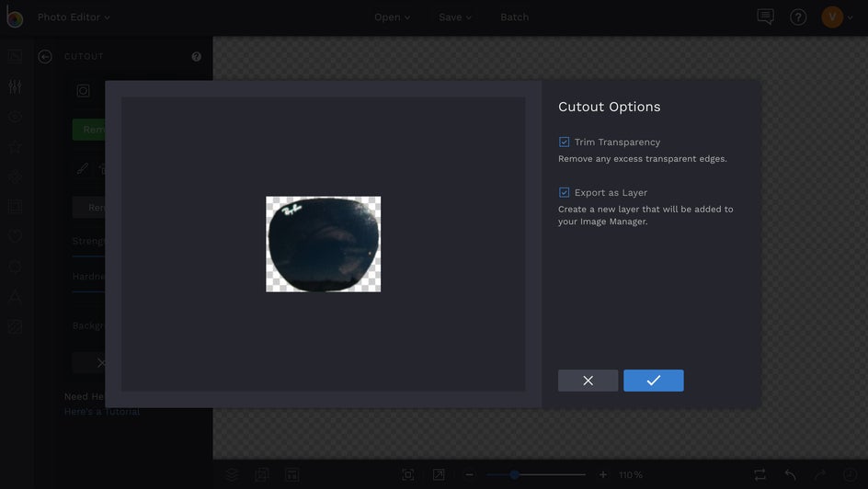Open the Graphics sidebar icon
Viewport: 868px width, 489px height.
[15, 266]
